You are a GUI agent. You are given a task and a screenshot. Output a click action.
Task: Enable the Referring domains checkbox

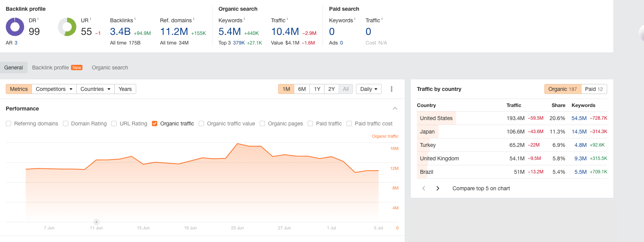[8, 123]
